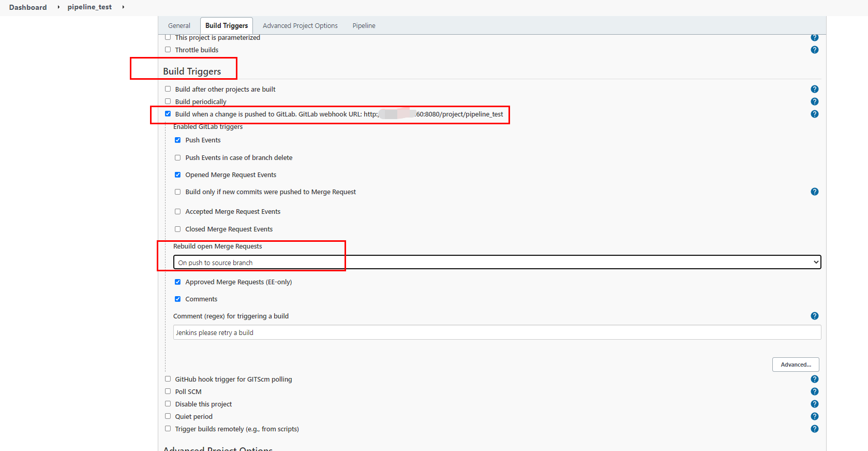Click 'Rebuild open Merge Requests' label
Image resolution: width=868 pixels, height=451 pixels.
click(217, 246)
